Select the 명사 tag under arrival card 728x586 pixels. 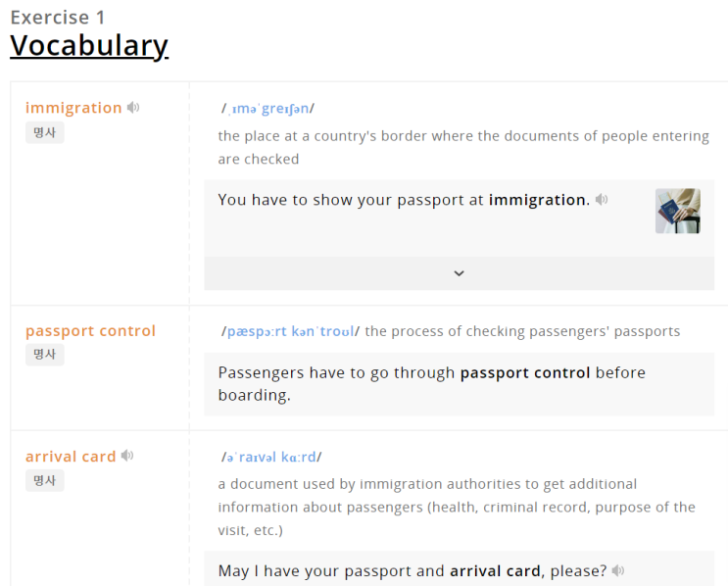(x=45, y=480)
